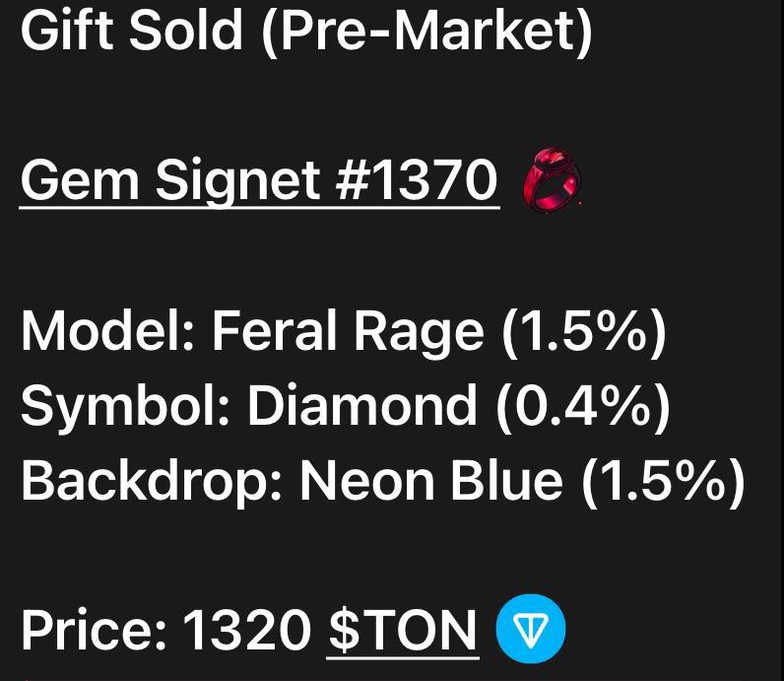This screenshot has height=681, width=784.
Task: Click the red ring gift emoji
Action: 553,179
